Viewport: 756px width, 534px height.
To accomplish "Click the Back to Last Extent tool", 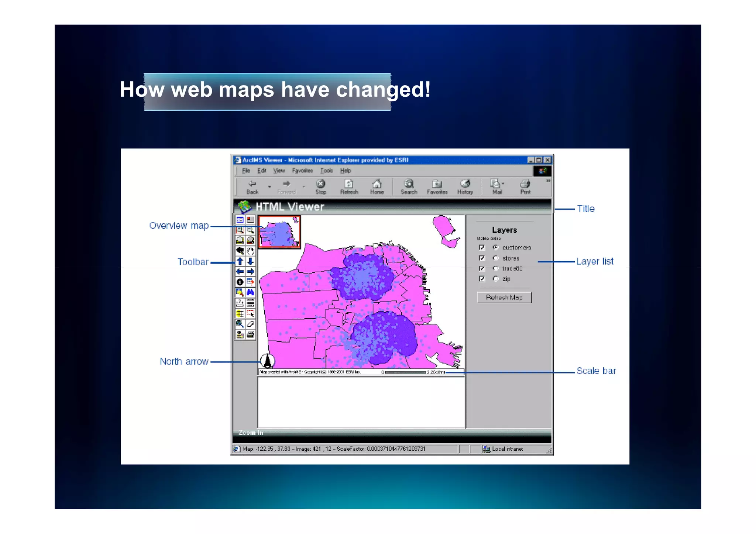I will point(240,251).
